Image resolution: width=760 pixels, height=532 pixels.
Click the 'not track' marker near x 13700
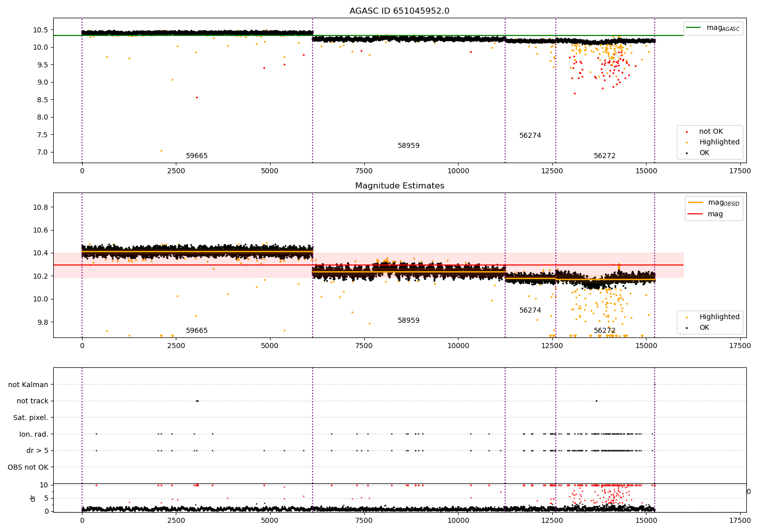tap(596, 401)
